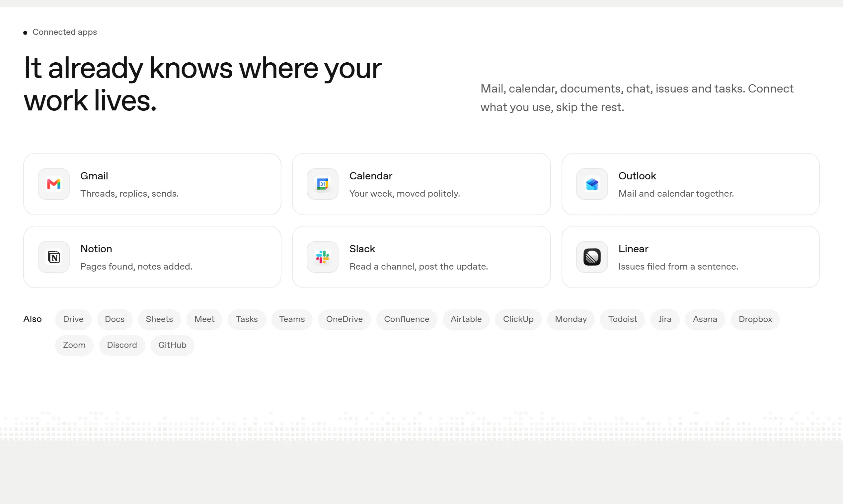Pick the Meet chip
Image resolution: width=843 pixels, height=504 pixels.
[204, 319]
